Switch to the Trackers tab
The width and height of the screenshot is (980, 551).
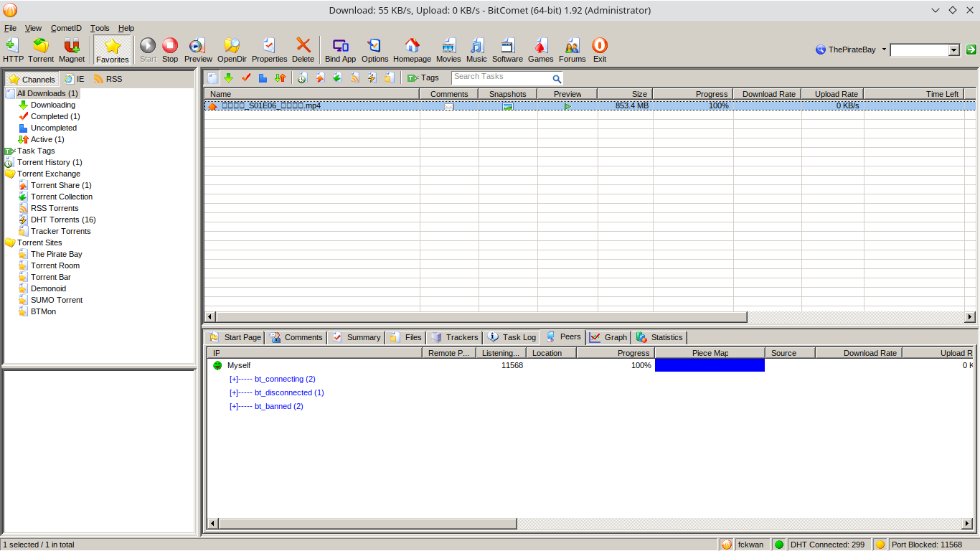454,336
